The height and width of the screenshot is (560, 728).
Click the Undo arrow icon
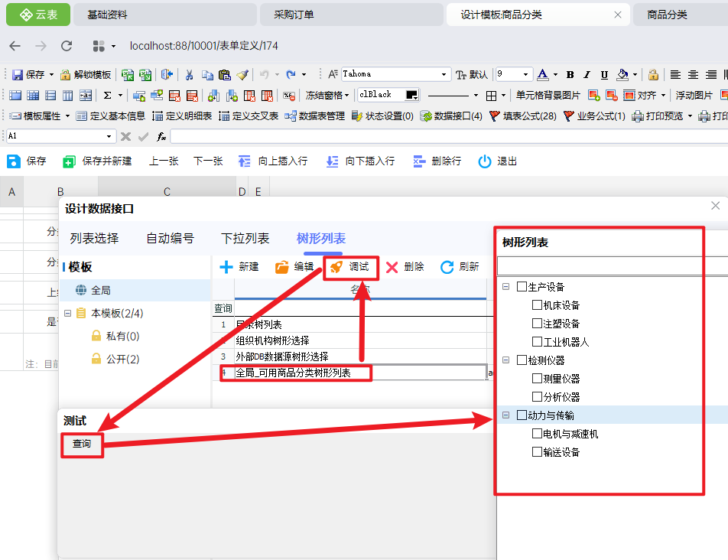(264, 74)
